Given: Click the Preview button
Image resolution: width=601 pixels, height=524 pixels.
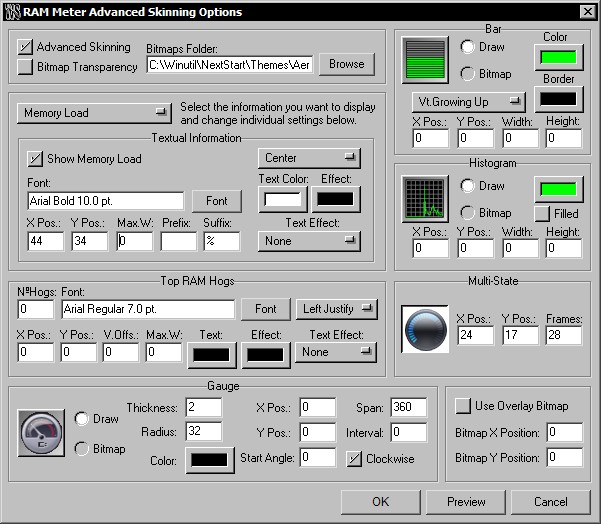Looking at the screenshot, I should pyautogui.click(x=466, y=502).
